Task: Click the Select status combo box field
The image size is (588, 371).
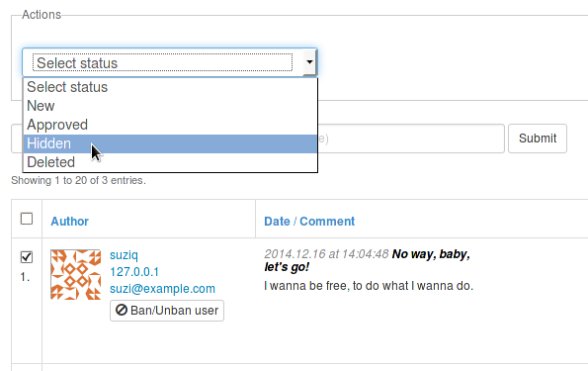Action: tap(170, 62)
